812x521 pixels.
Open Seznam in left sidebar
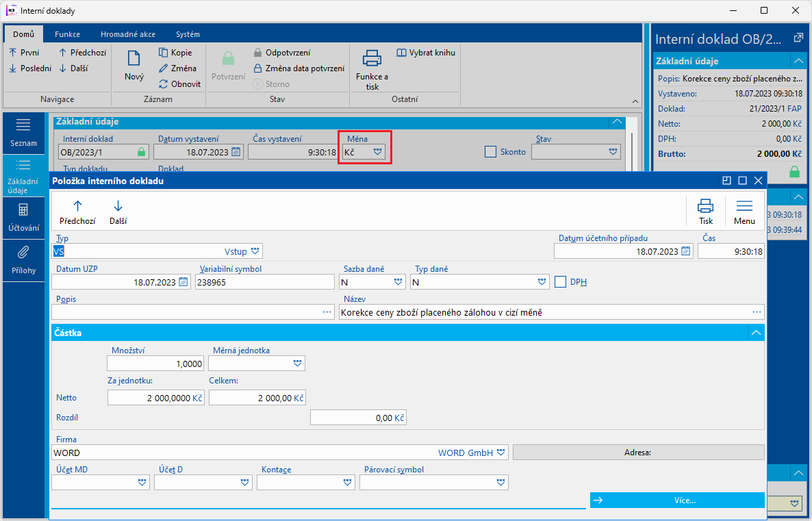[x=24, y=133]
